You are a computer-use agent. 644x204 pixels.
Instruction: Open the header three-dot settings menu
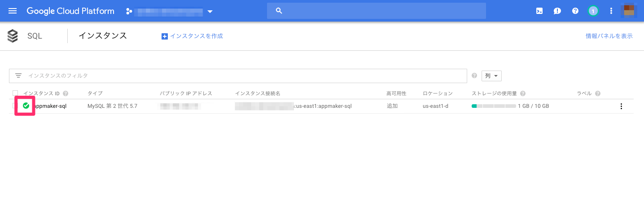(x=611, y=11)
